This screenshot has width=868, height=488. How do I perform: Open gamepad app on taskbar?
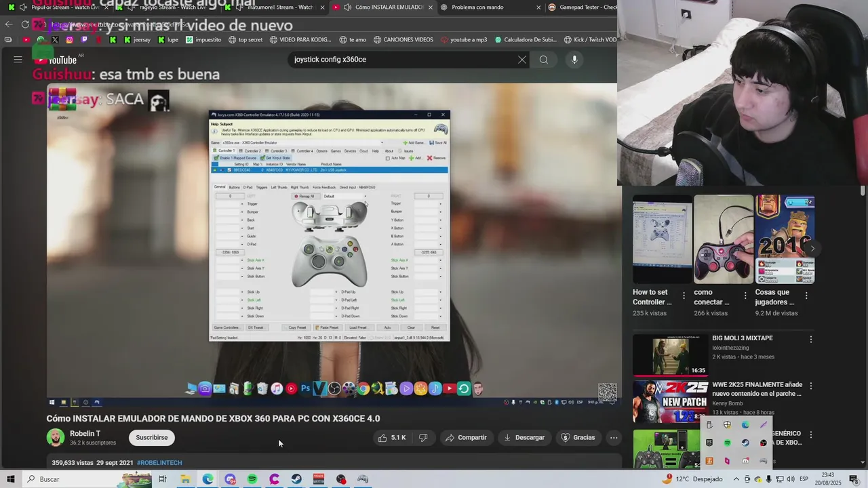[363, 479]
